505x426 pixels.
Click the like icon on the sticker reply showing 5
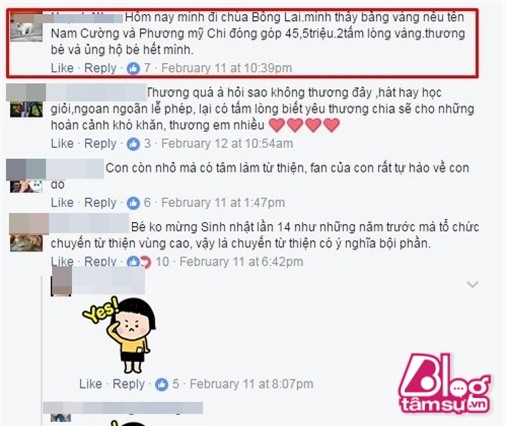[162, 384]
